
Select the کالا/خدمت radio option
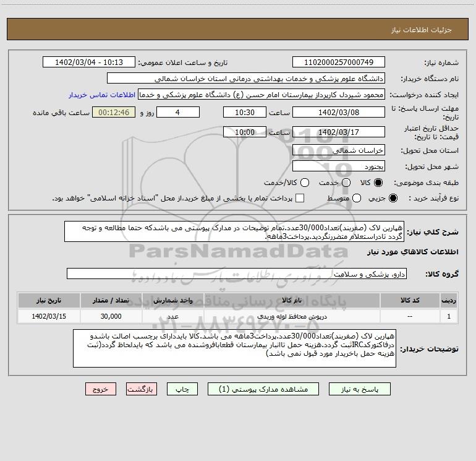click(305, 183)
